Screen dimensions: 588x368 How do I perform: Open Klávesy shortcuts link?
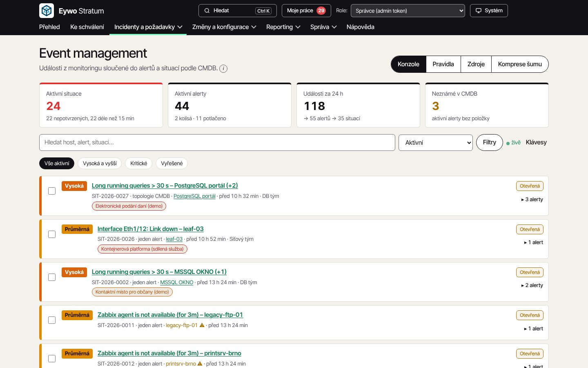[x=536, y=142]
